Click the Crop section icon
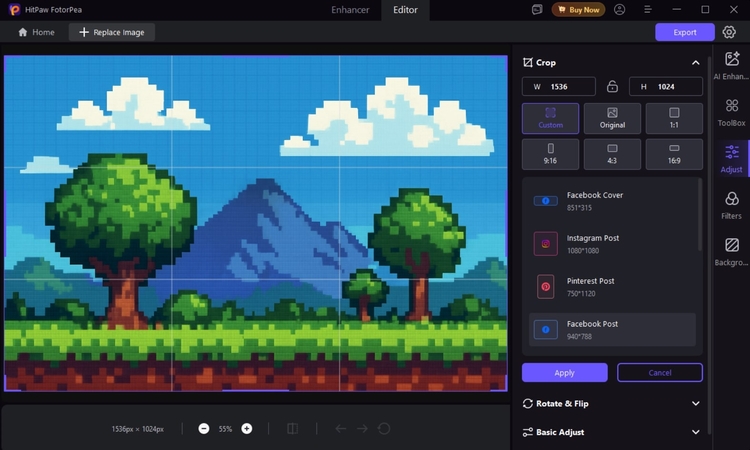 coord(528,62)
